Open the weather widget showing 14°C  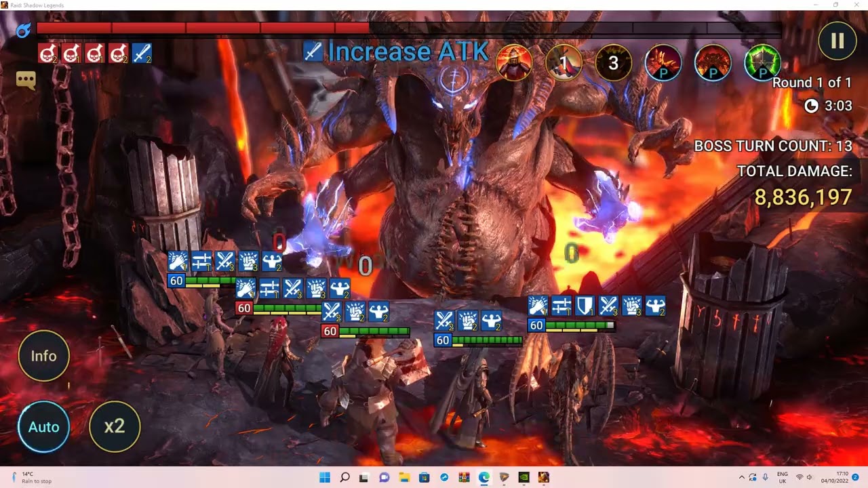click(33, 477)
